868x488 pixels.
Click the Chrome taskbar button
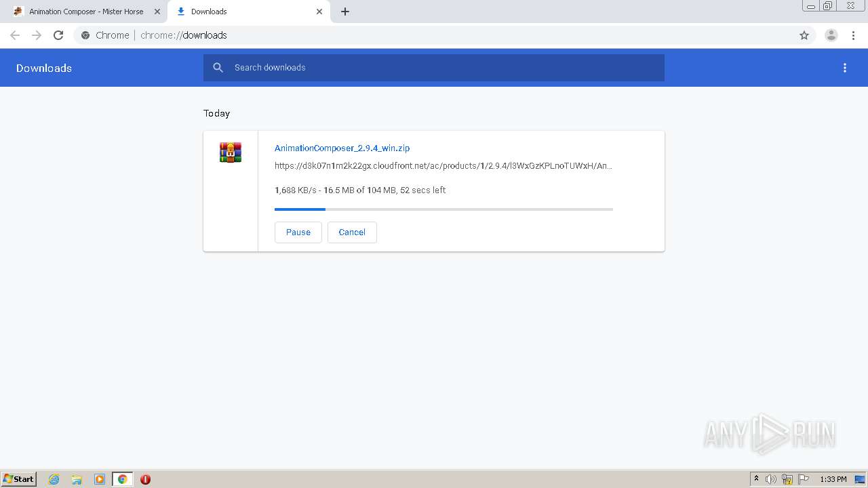(122, 479)
